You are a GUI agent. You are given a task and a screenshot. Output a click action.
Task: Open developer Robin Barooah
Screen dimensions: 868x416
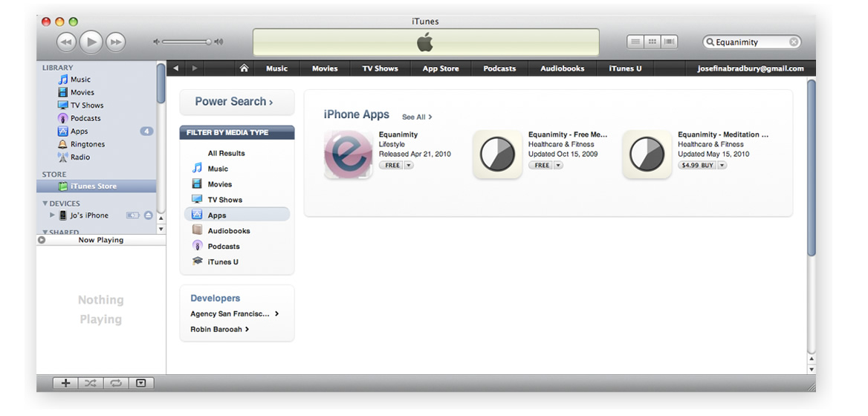pyautogui.click(x=220, y=329)
